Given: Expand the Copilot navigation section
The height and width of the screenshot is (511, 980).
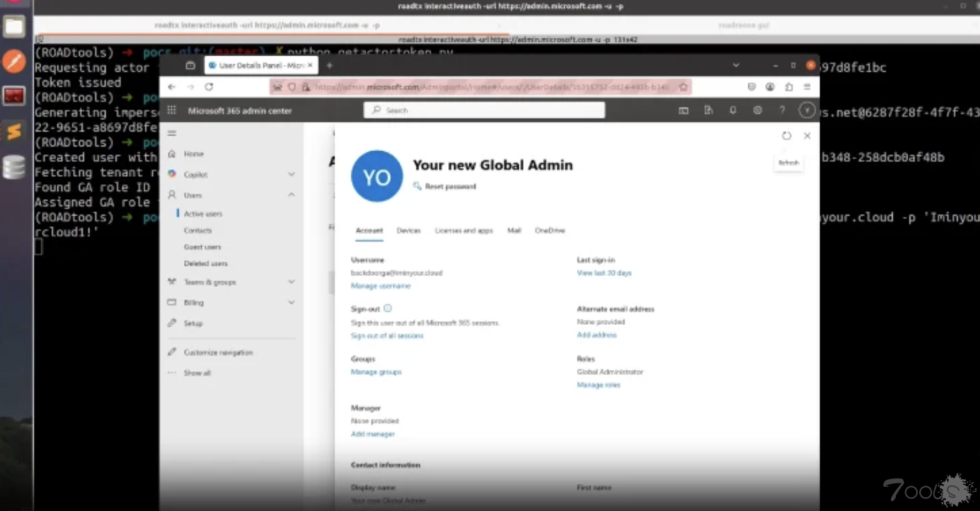Looking at the screenshot, I should pyautogui.click(x=291, y=174).
